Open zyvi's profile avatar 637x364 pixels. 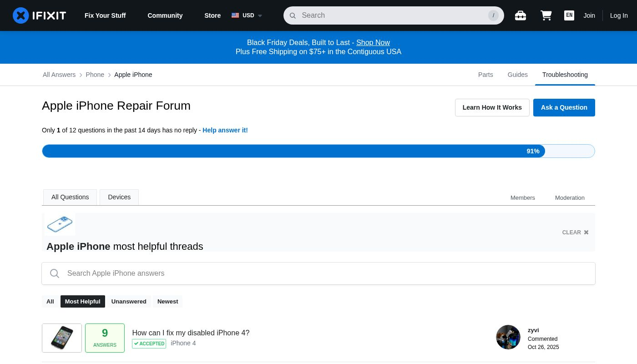pyautogui.click(x=508, y=337)
